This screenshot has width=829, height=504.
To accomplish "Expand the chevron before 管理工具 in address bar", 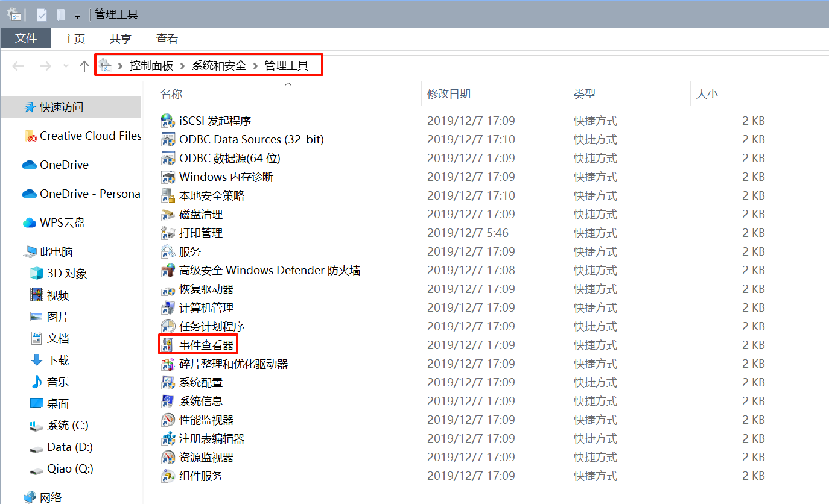I will pos(256,66).
